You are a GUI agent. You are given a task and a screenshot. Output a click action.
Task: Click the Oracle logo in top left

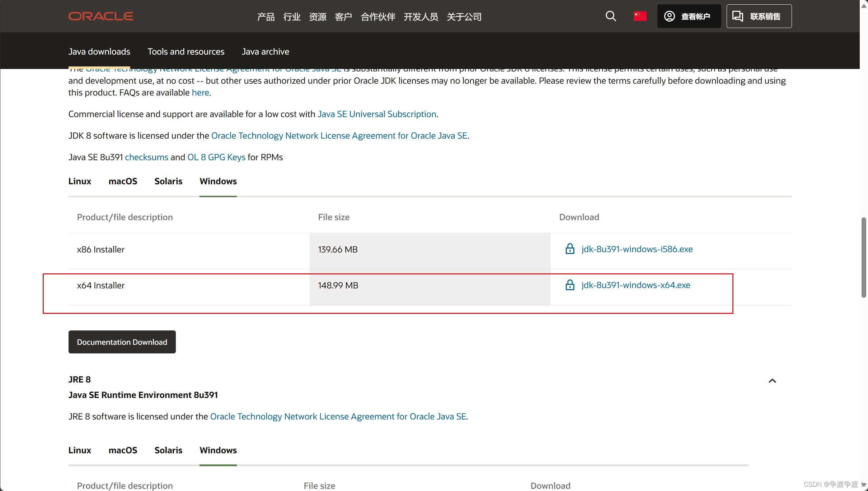(x=101, y=16)
